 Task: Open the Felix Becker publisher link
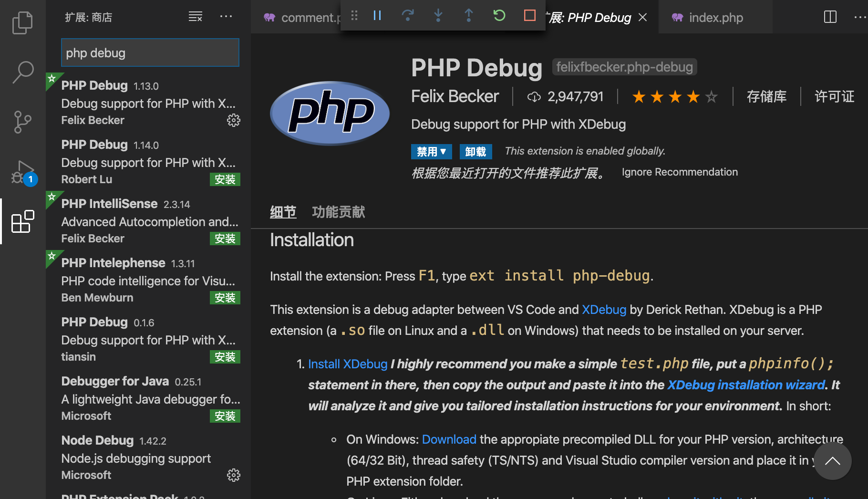455,96
